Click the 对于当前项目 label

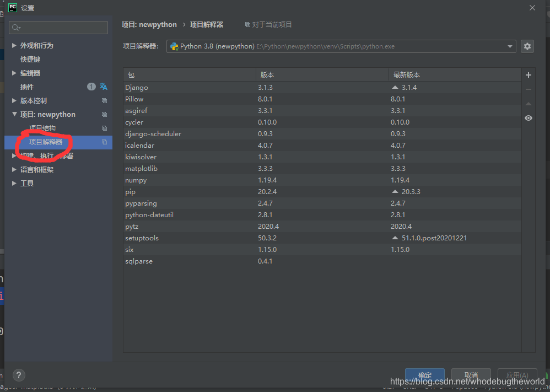coord(272,25)
